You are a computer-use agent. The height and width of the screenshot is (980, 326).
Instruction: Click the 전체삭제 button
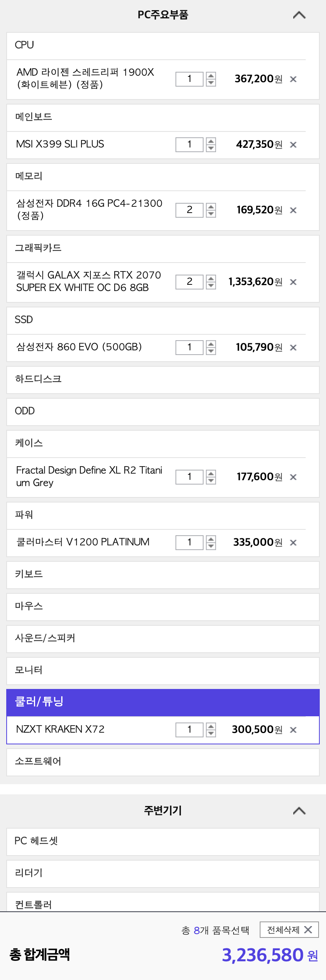(289, 930)
